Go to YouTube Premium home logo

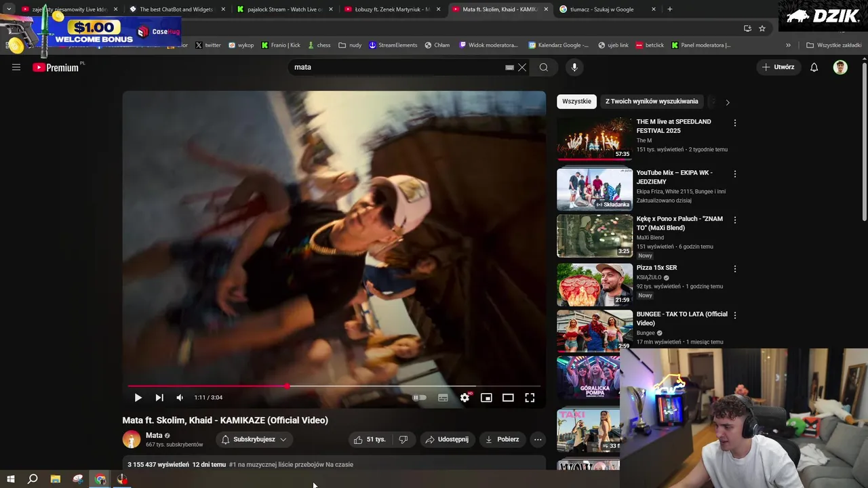56,67
